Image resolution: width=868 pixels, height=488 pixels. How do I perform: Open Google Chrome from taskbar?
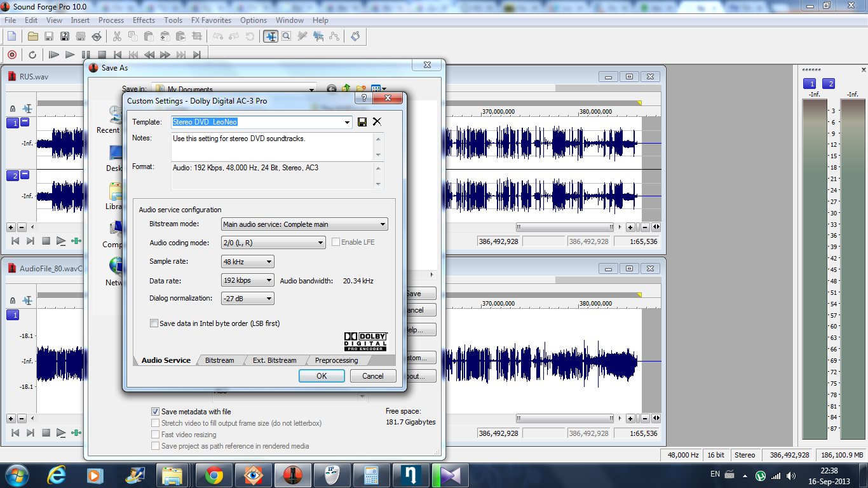tap(214, 475)
